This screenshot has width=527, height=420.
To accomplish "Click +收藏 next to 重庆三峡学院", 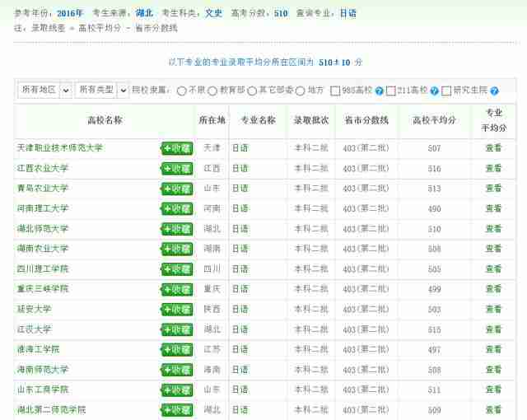I will tap(177, 289).
